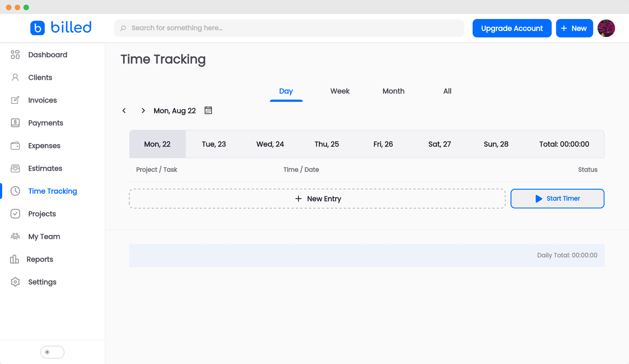Open the calendar date picker
Image resolution: width=629 pixels, height=364 pixels.
(208, 110)
